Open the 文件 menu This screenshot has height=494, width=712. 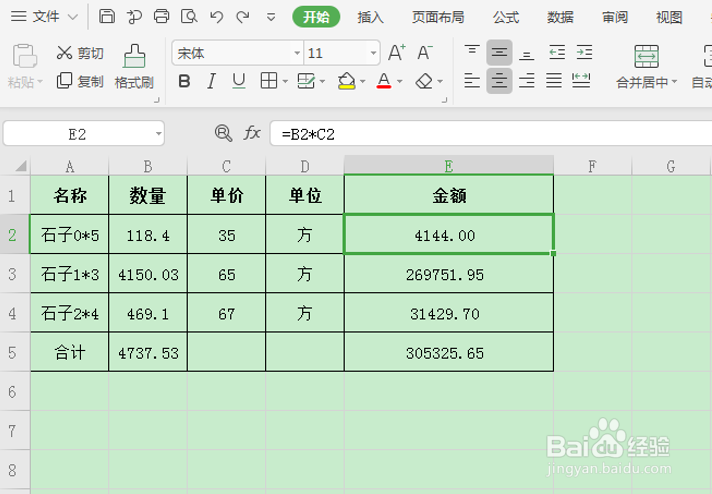[x=44, y=17]
